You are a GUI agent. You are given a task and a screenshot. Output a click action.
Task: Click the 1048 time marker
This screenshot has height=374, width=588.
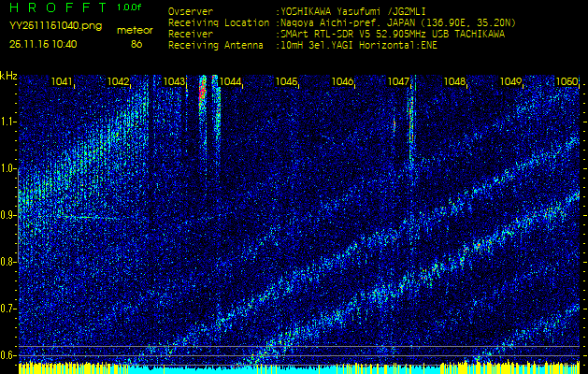click(x=454, y=81)
